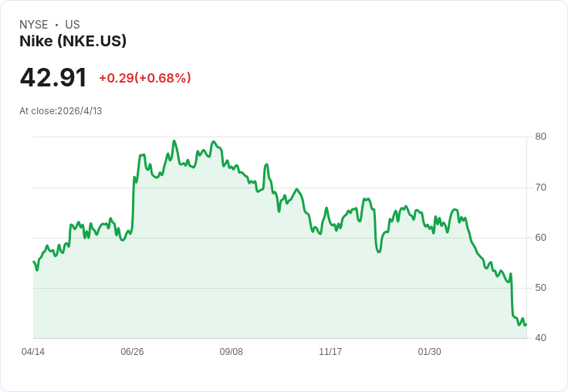Click the At close date text
Viewport: 568px width, 392px height.
click(60, 111)
